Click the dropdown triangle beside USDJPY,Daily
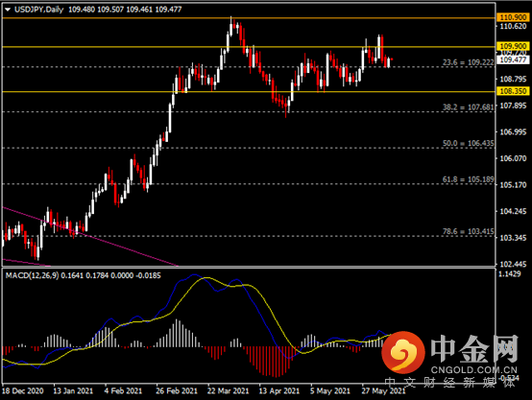 coord(8,10)
